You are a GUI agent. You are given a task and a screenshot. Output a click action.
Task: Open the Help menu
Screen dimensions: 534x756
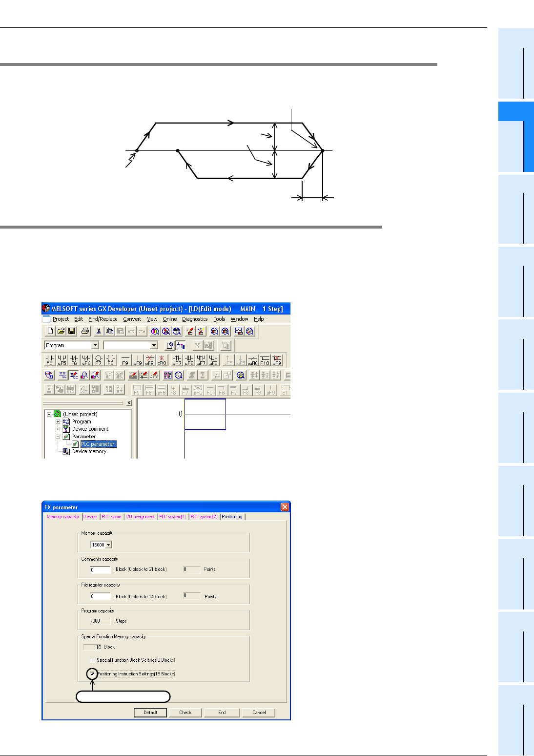pyautogui.click(x=259, y=319)
